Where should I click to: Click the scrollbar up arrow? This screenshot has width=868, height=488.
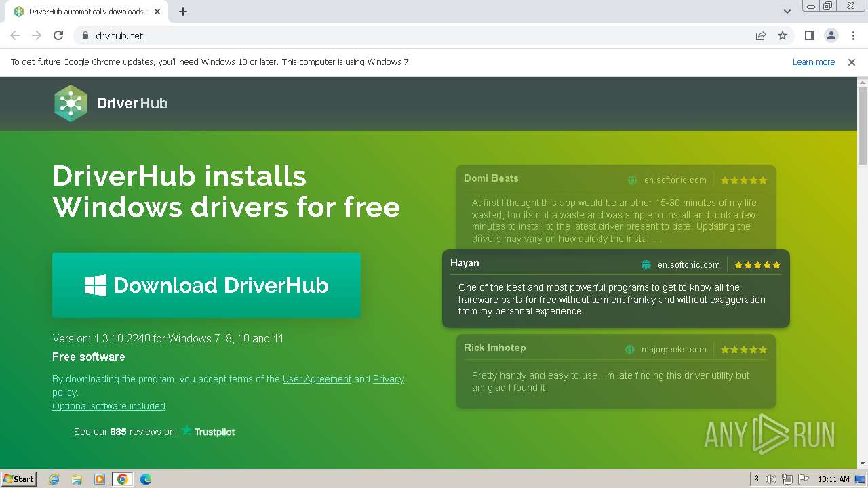[x=863, y=82]
